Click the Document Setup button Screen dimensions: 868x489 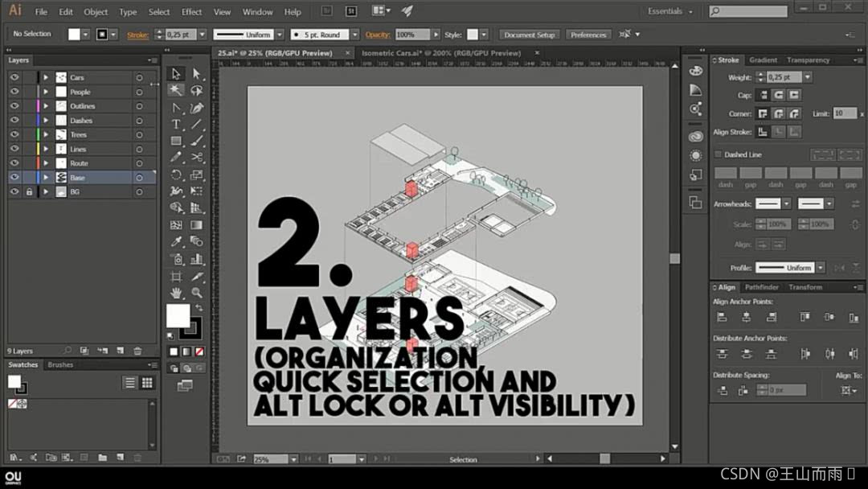point(529,35)
